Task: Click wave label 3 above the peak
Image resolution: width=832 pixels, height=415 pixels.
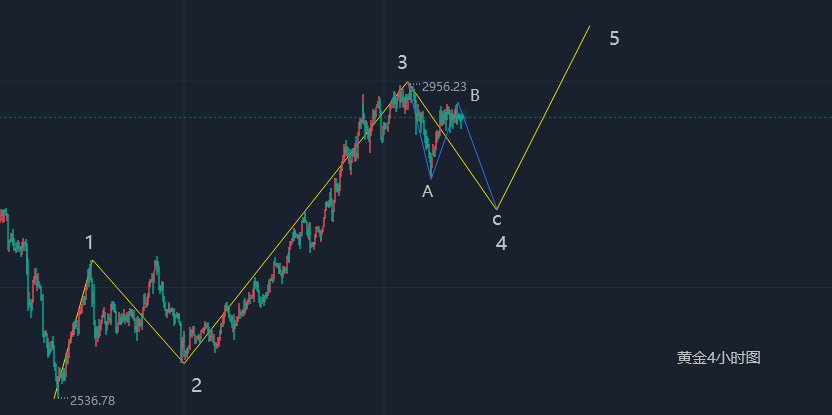Action: coord(403,63)
